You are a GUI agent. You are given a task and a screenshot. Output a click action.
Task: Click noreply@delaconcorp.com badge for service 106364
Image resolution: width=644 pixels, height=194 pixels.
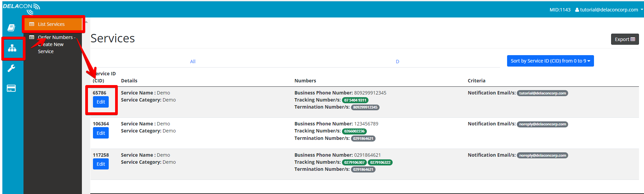click(542, 124)
